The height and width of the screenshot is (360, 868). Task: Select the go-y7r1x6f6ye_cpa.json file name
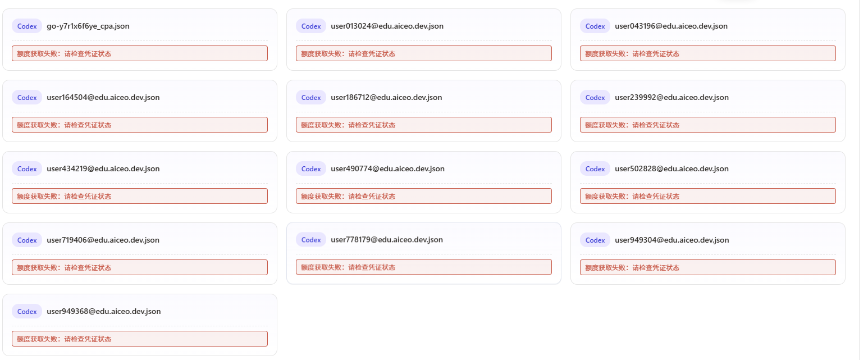point(88,26)
